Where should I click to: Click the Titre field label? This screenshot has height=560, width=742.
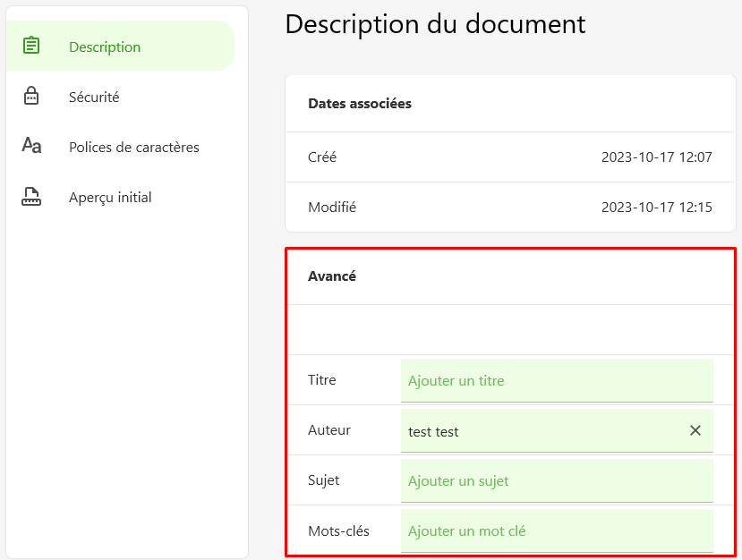click(322, 380)
